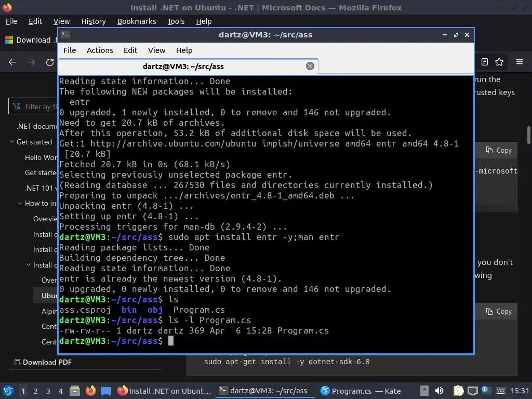This screenshot has height=399, width=532.
Task: Launch Firefox from the quick launch icon
Action: point(90,391)
